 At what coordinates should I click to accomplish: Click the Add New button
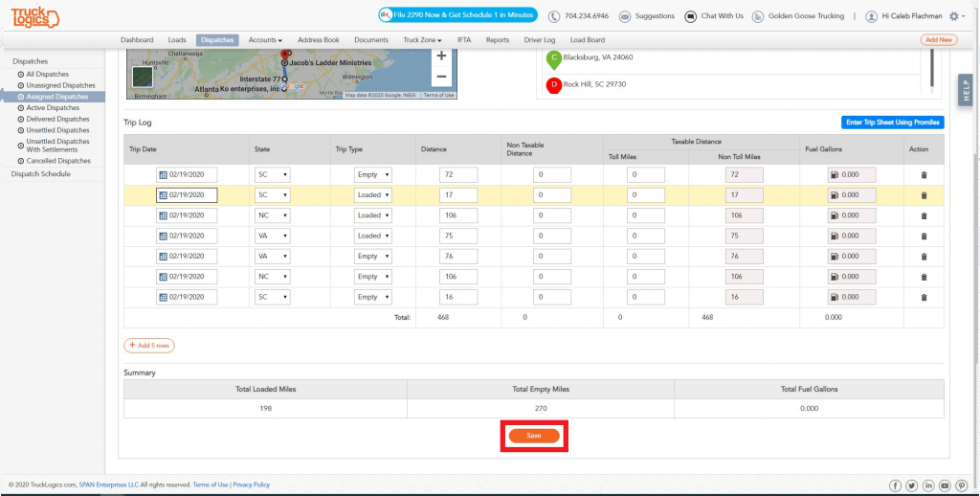939,40
